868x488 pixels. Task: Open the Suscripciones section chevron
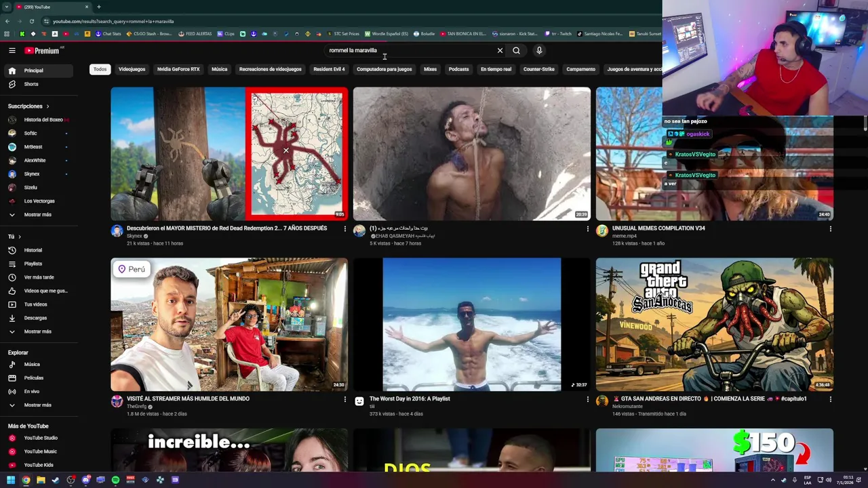(47, 106)
